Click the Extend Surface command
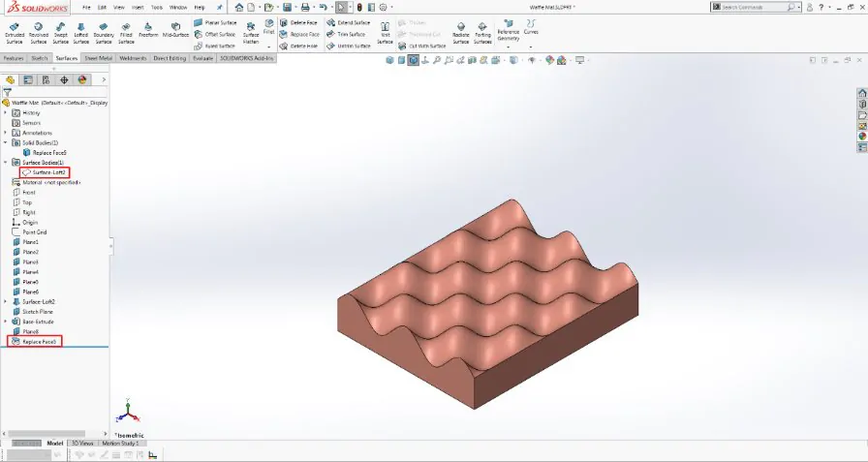 click(348, 22)
